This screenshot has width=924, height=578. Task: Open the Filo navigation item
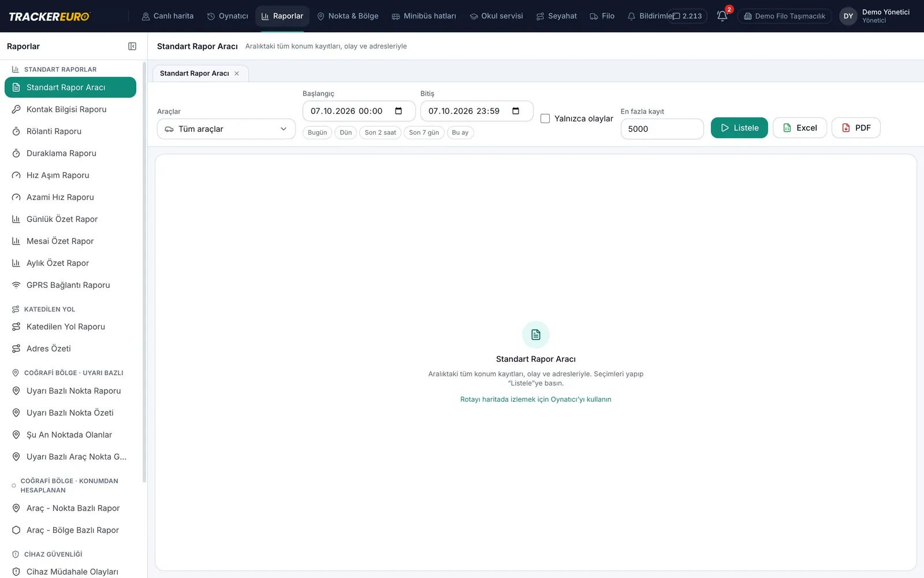pyautogui.click(x=602, y=16)
